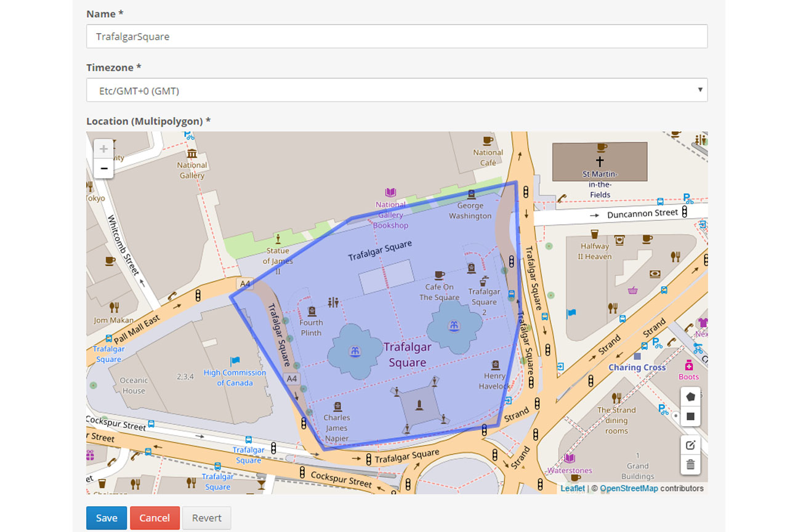Open the OpenStreetMap attribution link

pos(629,488)
